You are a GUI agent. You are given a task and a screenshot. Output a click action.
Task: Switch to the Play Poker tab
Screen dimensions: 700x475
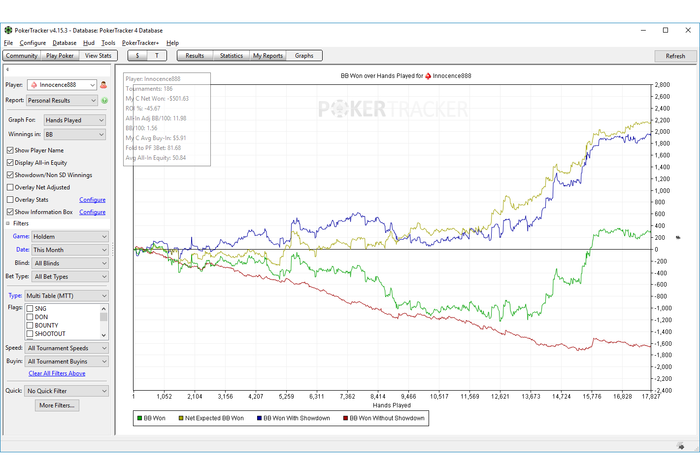coord(60,56)
